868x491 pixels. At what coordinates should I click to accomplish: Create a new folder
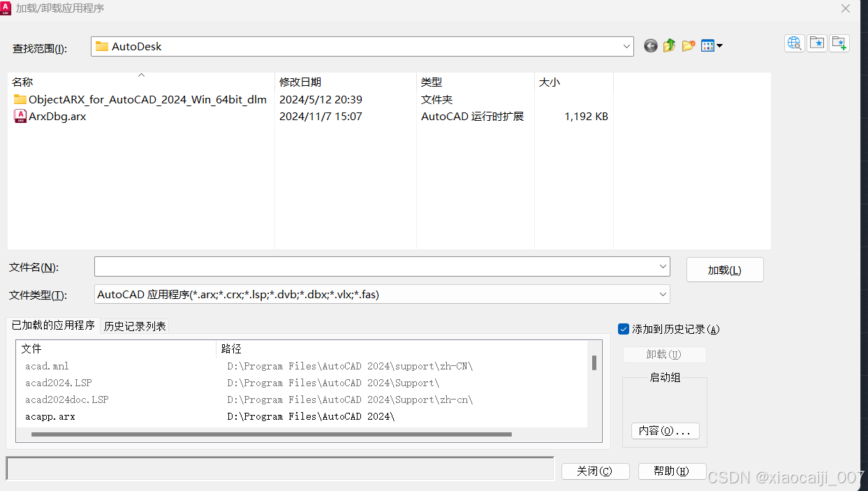pyautogui.click(x=689, y=46)
